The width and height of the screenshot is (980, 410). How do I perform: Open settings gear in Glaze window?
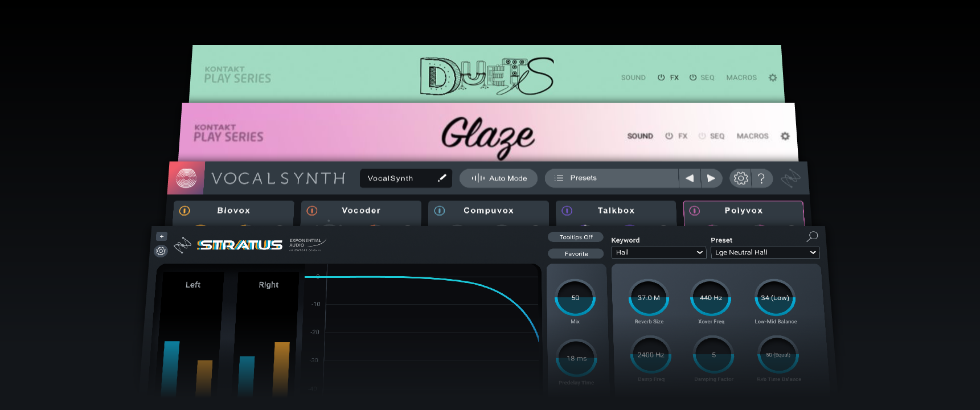(x=785, y=136)
